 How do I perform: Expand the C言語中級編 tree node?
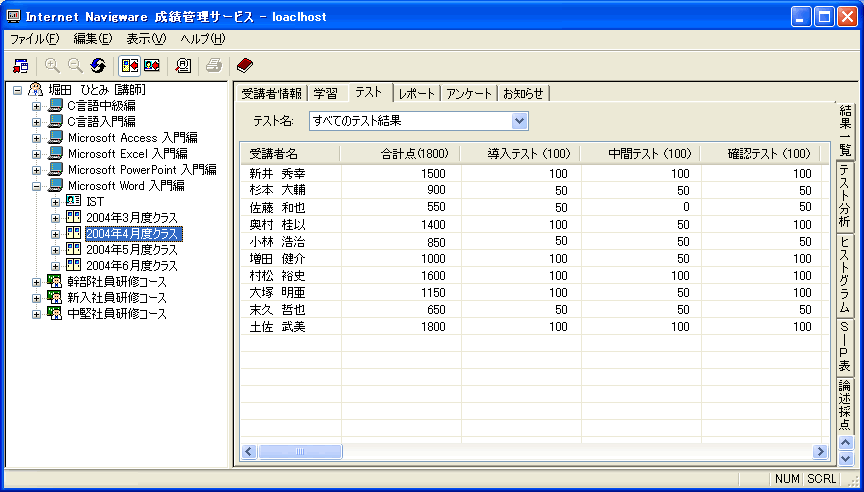tap(36, 106)
